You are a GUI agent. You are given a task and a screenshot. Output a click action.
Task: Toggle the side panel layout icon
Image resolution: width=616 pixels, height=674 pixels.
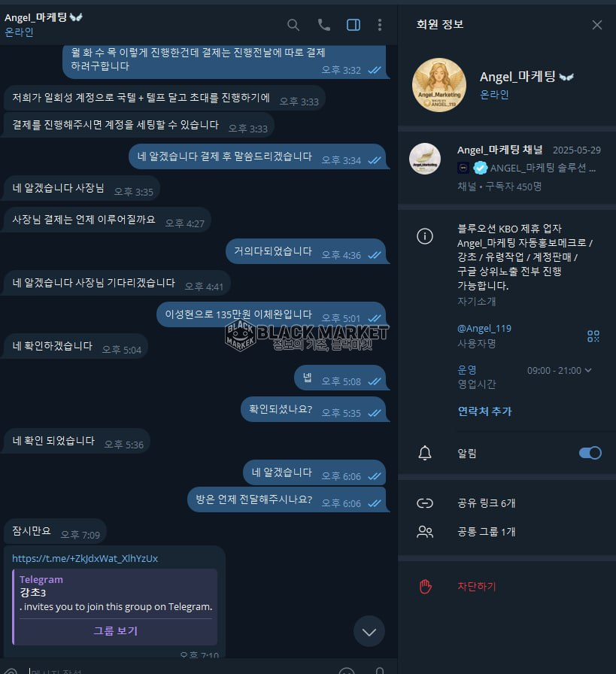[x=354, y=25]
